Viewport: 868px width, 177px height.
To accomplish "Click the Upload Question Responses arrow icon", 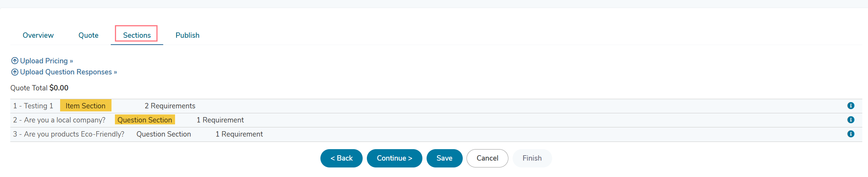I will pyautogui.click(x=15, y=72).
